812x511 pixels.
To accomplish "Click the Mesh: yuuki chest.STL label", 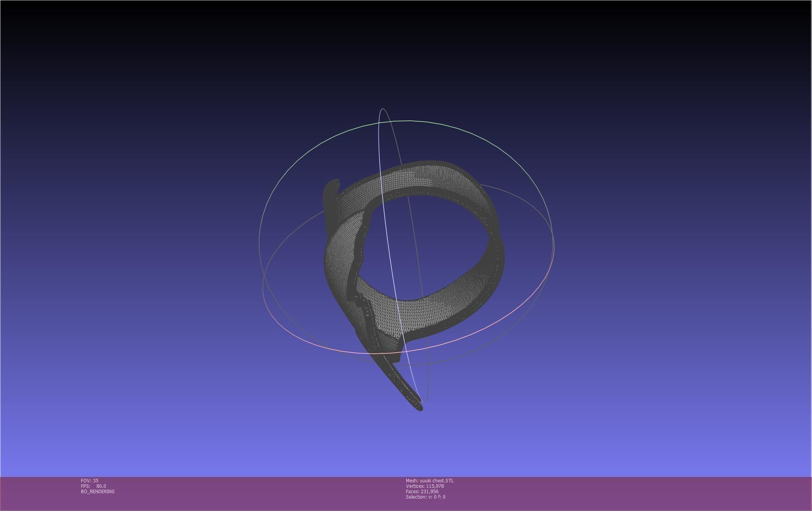I will pos(430,480).
